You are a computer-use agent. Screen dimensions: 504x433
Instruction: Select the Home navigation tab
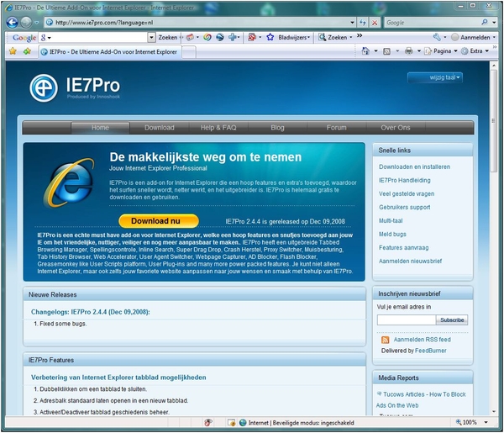coord(100,128)
